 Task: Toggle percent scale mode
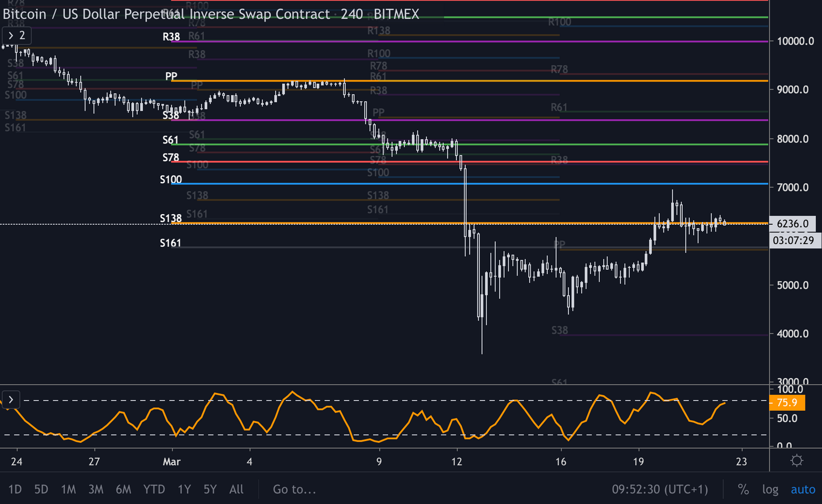click(744, 489)
